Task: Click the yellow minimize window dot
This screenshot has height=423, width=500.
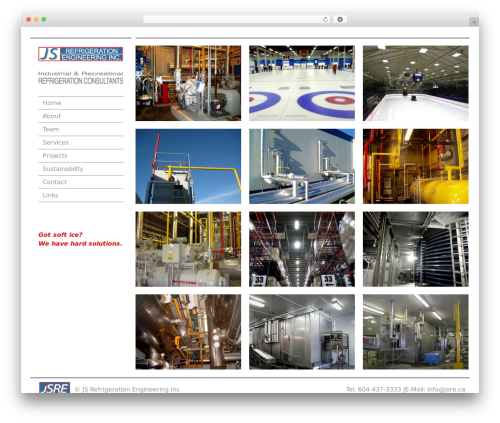Action: (x=36, y=19)
